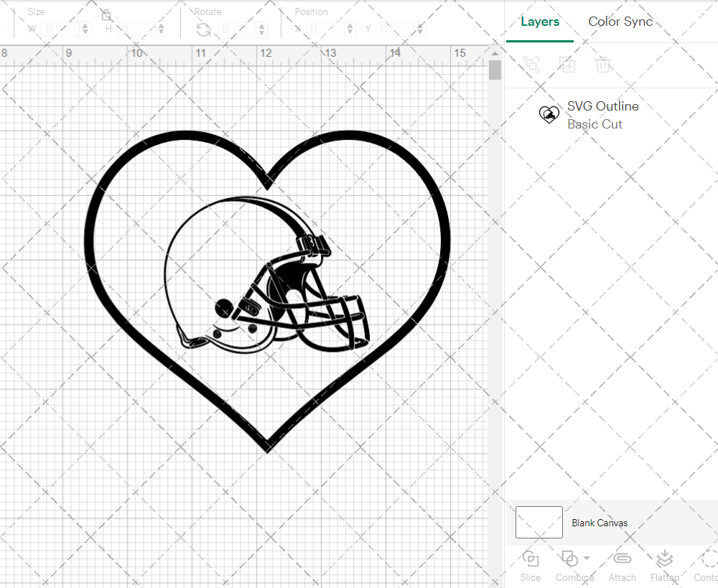Click the Blank Canvas label

600,523
